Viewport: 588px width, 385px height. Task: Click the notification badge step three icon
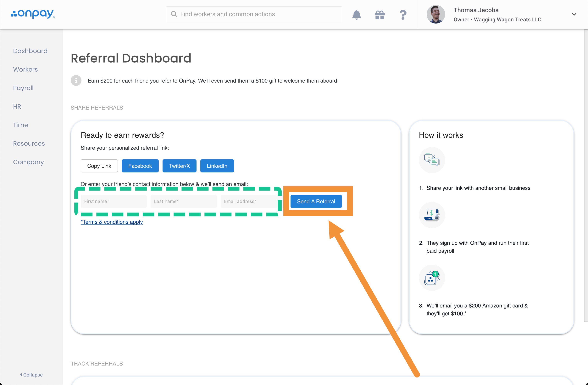coord(432,278)
